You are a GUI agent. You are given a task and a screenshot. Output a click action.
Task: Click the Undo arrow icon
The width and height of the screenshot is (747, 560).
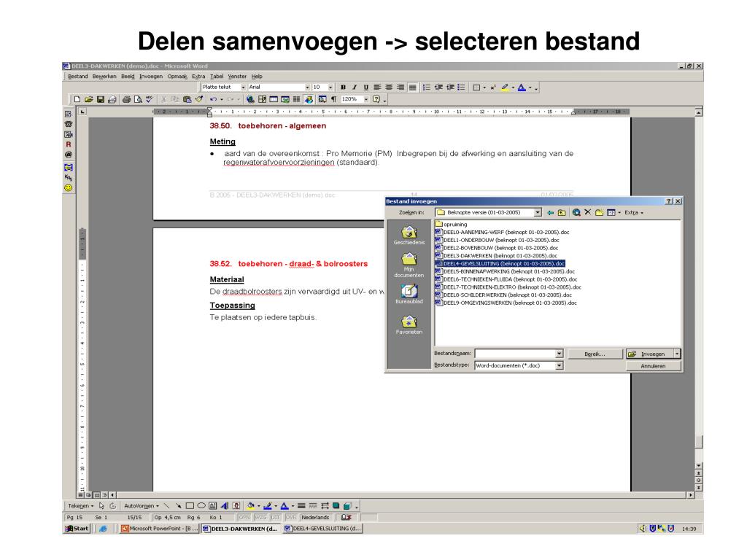click(214, 99)
